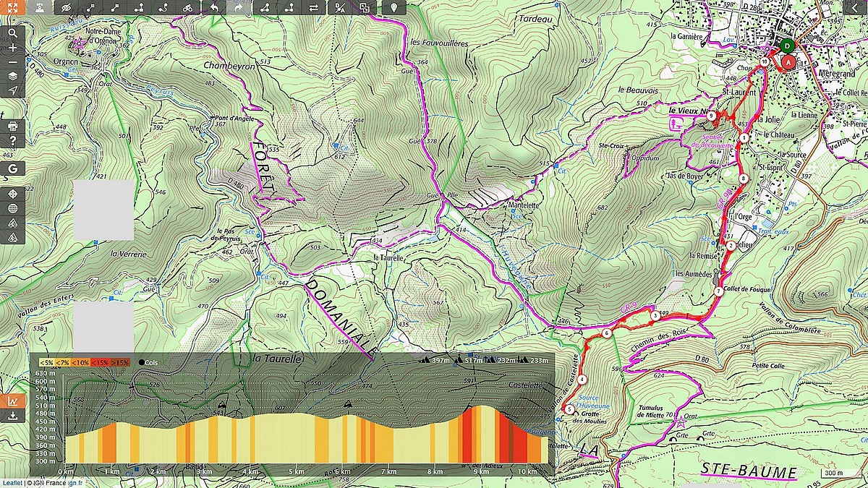This screenshot has width=868, height=488.
Task: Open help with the question mark
Action: [13, 140]
